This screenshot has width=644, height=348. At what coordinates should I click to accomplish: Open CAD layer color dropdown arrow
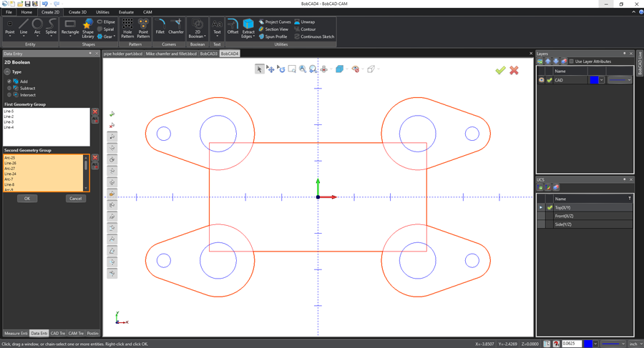coord(602,80)
